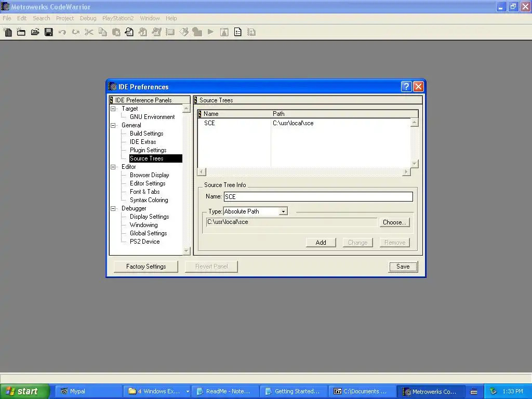Select the Browser Display panel
Screen dimensions: 532x399
pos(149,175)
